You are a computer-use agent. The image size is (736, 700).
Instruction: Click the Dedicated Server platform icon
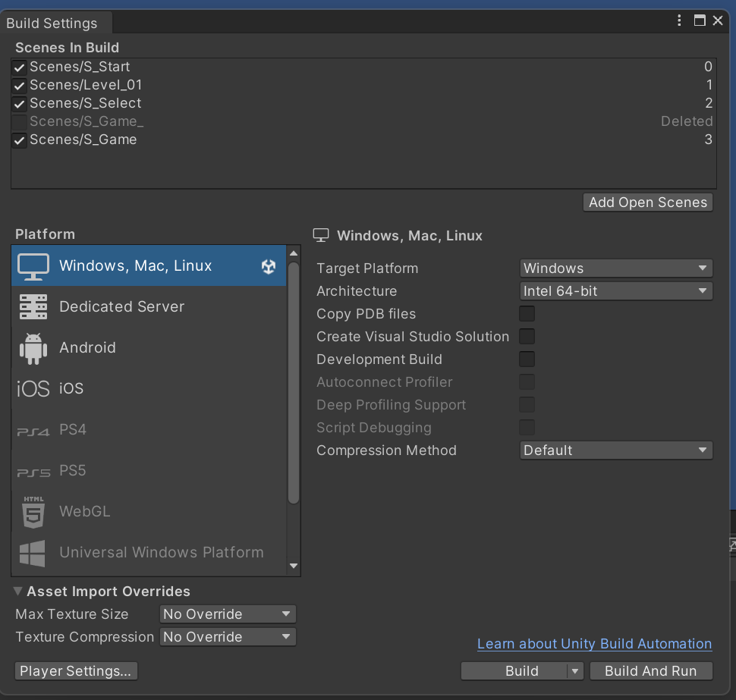click(33, 307)
